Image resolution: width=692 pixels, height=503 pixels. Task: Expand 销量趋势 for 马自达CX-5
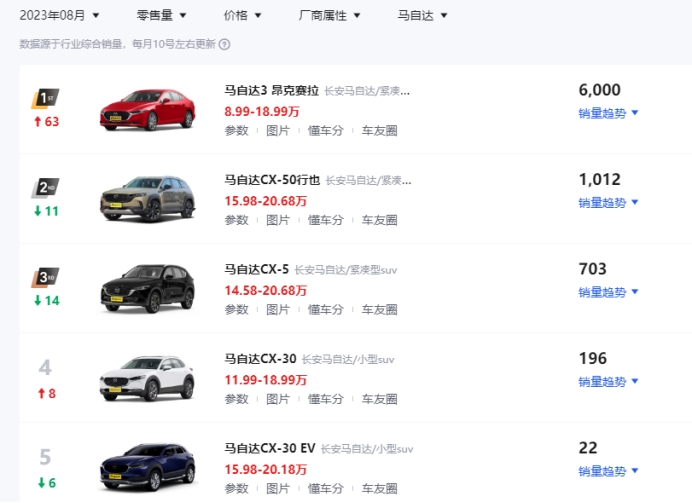(x=608, y=292)
